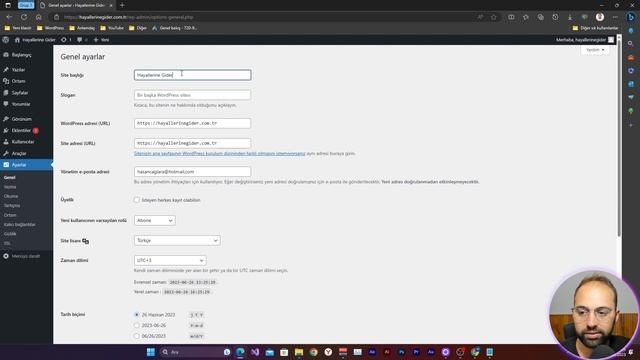Open the WordPress bookmarks folder
The image size is (640, 360).
[50, 28]
